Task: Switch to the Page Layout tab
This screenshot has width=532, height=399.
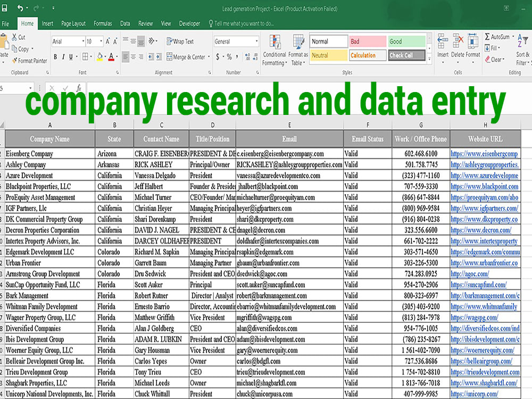Action: (73, 23)
